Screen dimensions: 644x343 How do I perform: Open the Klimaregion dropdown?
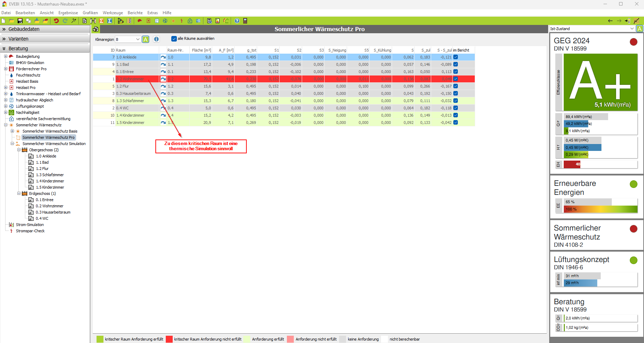point(137,39)
